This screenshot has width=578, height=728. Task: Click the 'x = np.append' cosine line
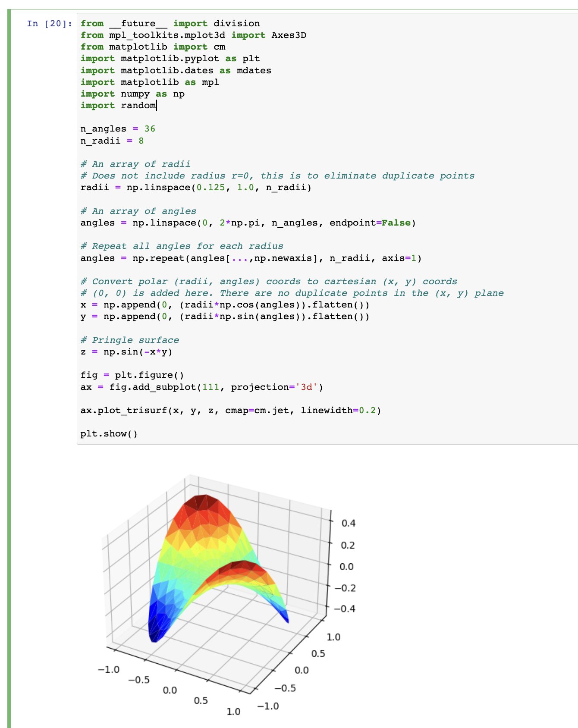[225, 305]
